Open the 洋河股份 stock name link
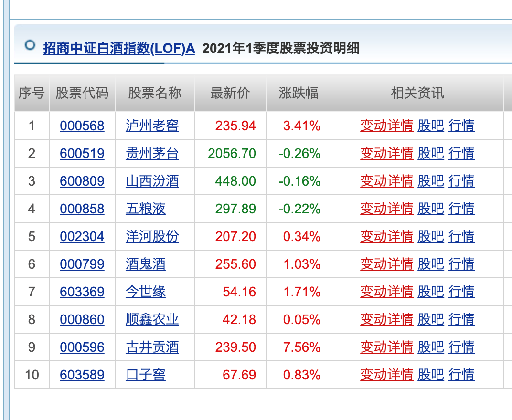The image size is (512, 420). (152, 237)
